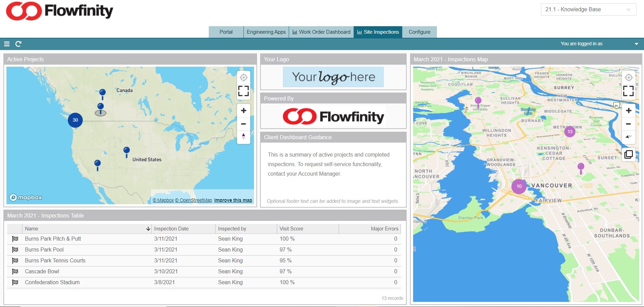Click flag icon for Confederation Stadium

tap(15, 282)
